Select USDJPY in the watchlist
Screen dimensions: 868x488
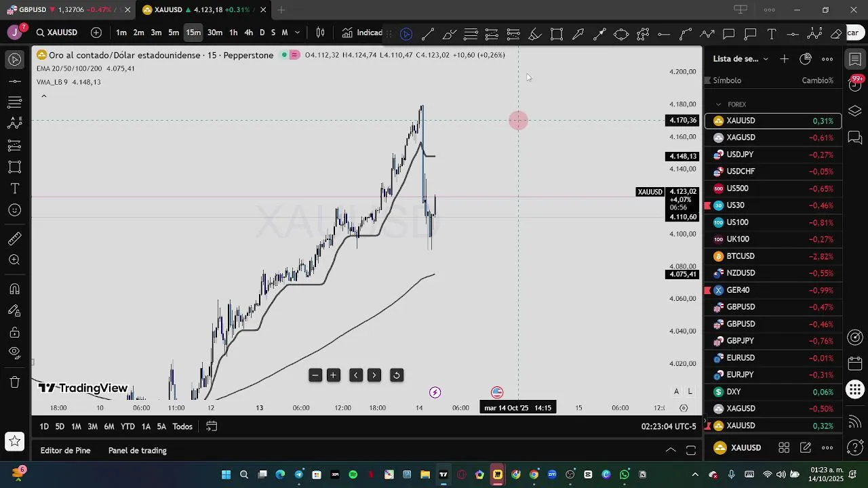[773, 155]
